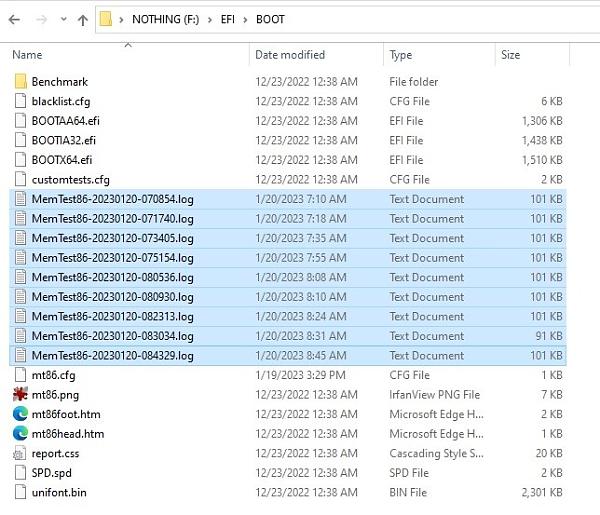Select file name mt86foot.htm
The height and width of the screenshot is (515, 600).
66,414
